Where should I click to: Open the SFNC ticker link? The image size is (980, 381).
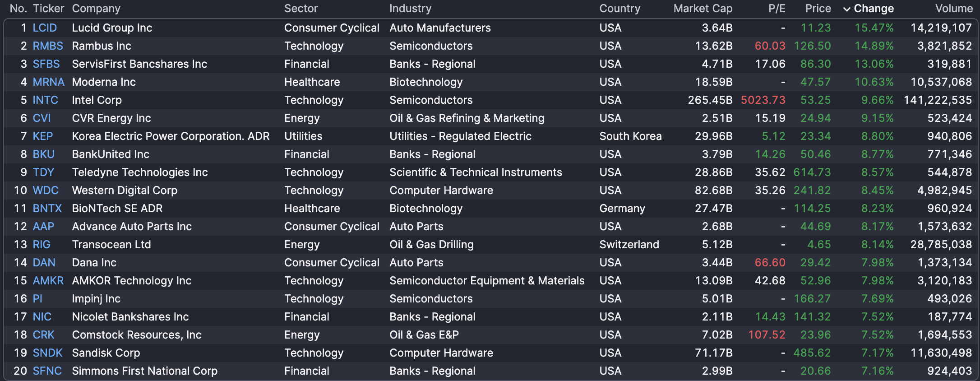coord(47,371)
